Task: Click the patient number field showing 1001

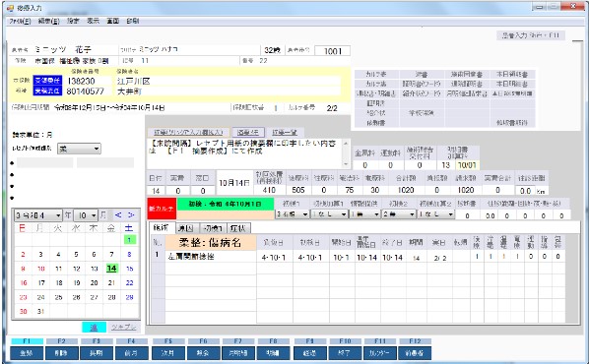Action: click(x=333, y=51)
